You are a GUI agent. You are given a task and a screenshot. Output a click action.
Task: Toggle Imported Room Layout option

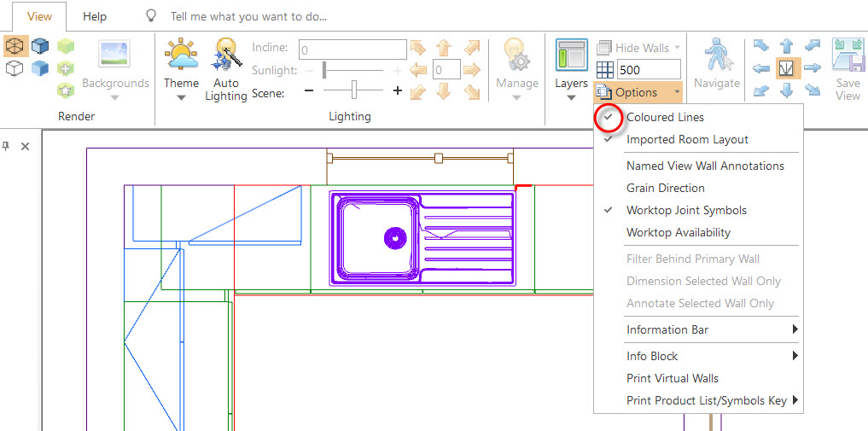point(698,139)
